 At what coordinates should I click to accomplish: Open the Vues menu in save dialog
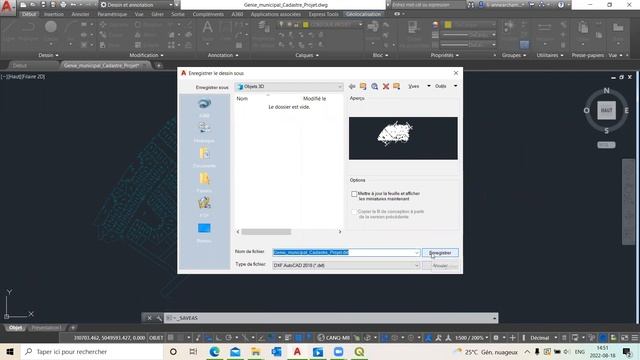click(419, 86)
